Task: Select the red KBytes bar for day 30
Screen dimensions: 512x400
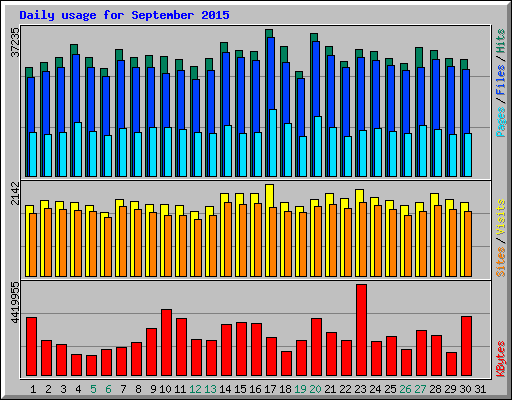Action: pos(466,346)
